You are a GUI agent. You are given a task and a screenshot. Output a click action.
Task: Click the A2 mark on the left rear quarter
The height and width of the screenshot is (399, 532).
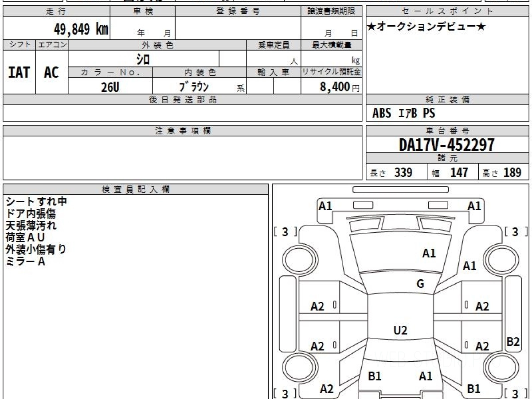327,389
